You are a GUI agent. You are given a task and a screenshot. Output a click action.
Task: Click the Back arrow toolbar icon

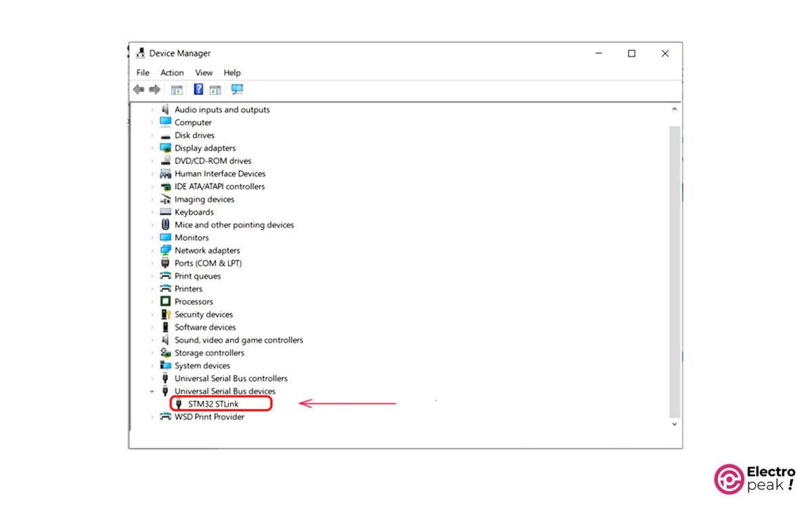(x=139, y=89)
